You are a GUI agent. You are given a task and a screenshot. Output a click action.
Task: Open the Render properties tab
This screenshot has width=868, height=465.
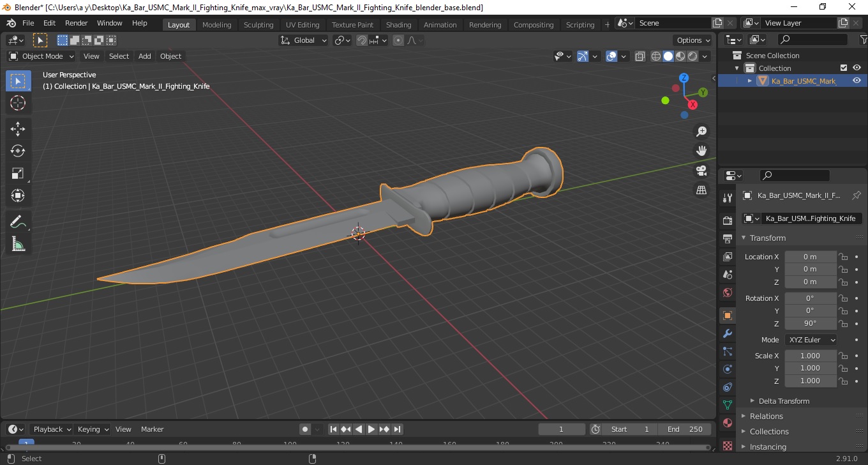(728, 221)
